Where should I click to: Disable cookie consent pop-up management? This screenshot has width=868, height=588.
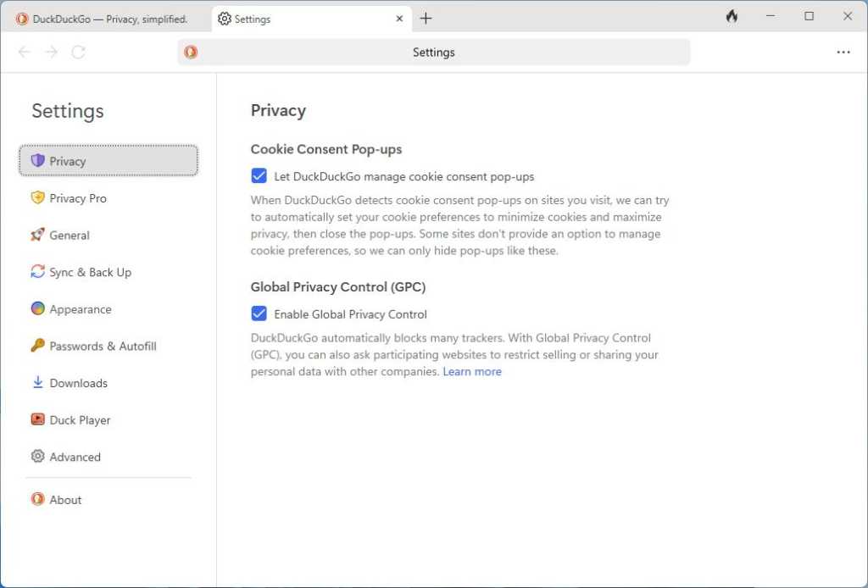point(259,175)
